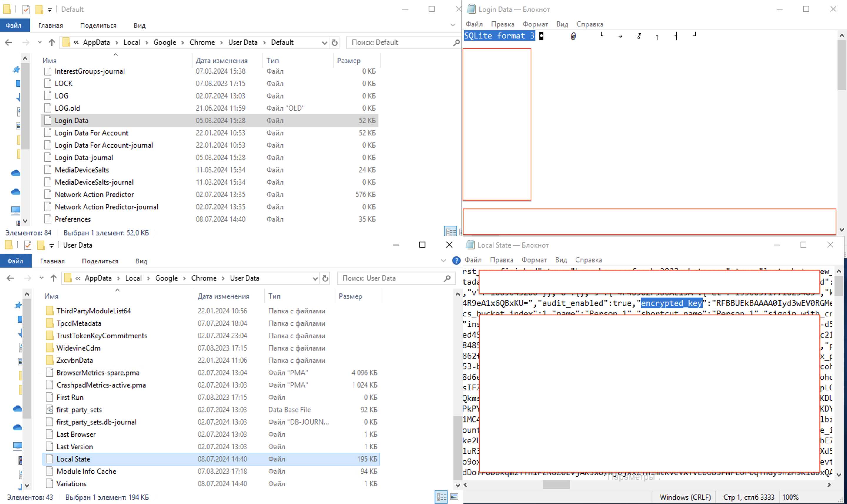The image size is (847, 504).
Task: Refresh the User Data folder view
Action: pyautogui.click(x=325, y=278)
